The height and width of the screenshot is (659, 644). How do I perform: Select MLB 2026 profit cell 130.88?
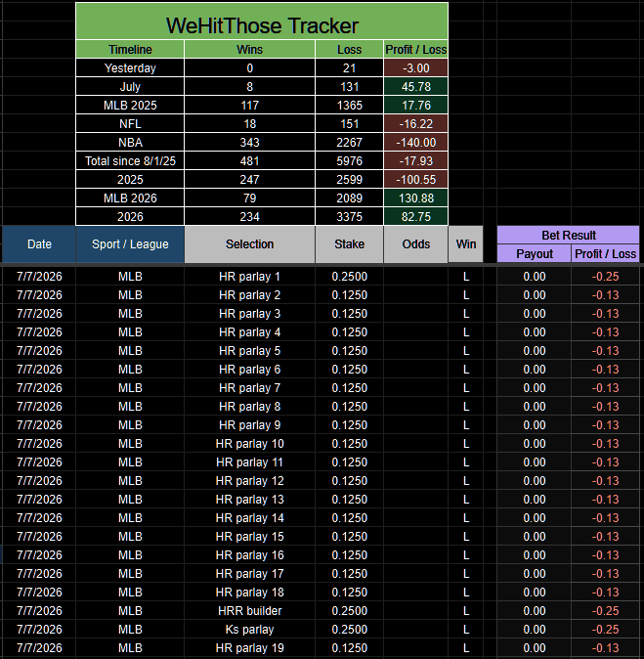tap(416, 198)
